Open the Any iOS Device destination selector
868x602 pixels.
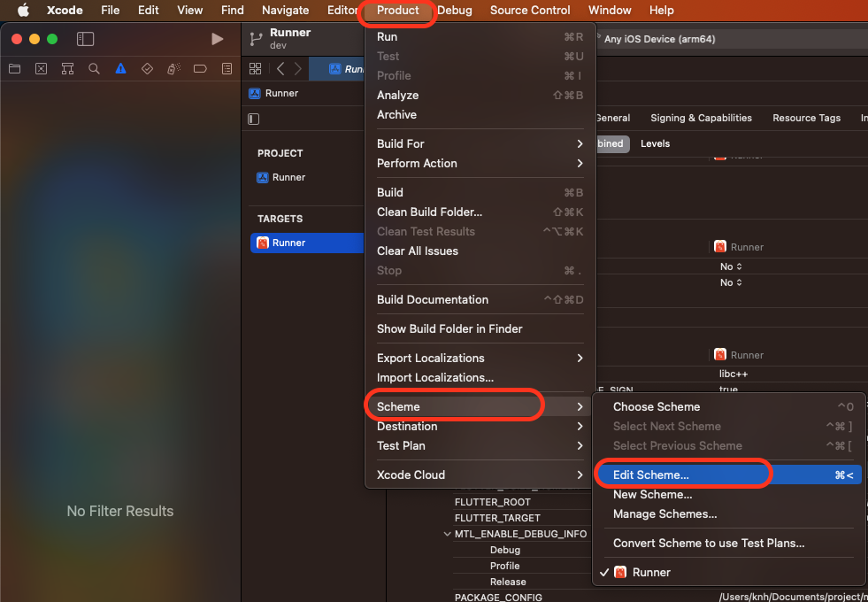659,39
